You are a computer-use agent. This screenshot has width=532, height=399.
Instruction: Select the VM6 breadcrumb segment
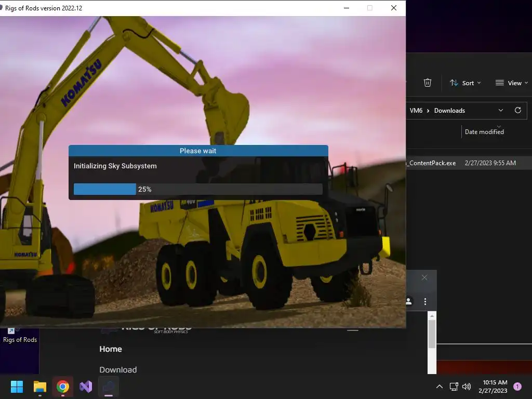[416, 111]
